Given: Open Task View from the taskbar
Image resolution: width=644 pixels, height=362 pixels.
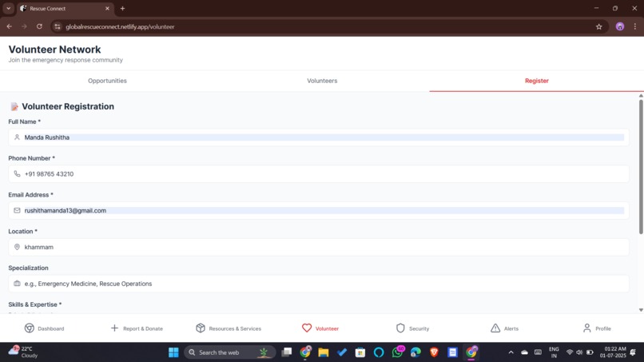Looking at the screenshot, I should click(x=287, y=352).
